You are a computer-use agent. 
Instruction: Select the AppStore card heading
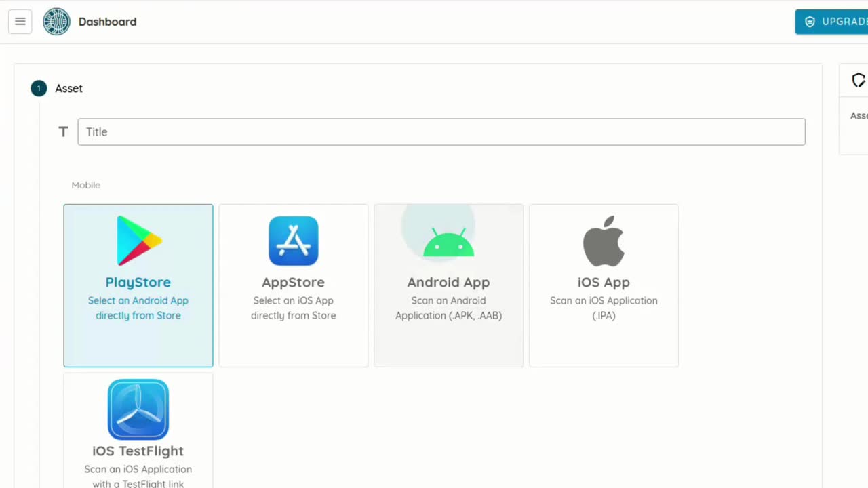[293, 282]
